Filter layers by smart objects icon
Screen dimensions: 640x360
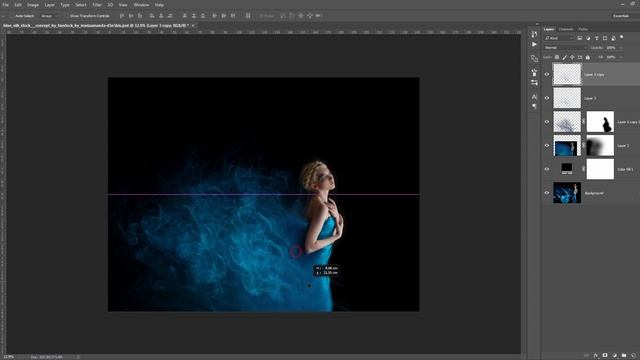[613, 38]
